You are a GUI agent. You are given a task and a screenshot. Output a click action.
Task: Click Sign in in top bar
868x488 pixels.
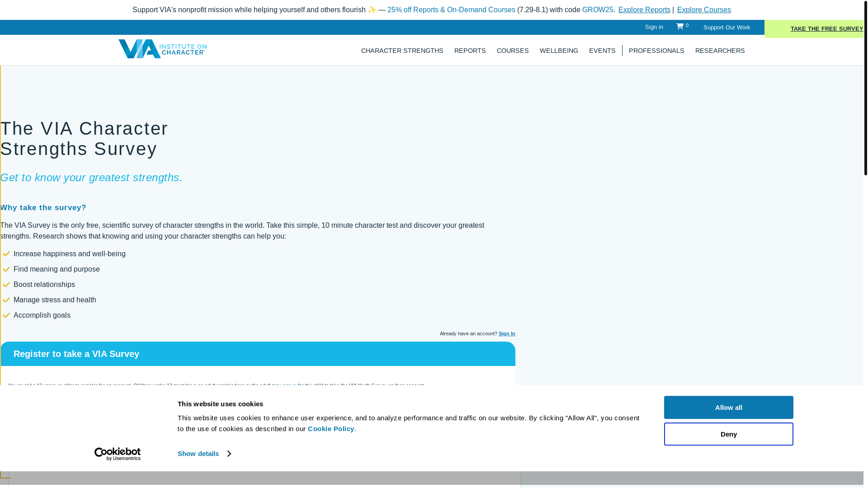pos(654,27)
